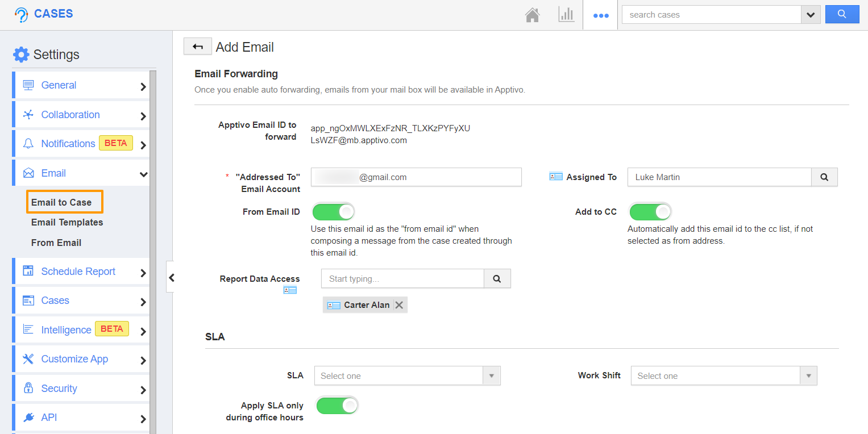
Task: Open the search cases dropdown arrow
Action: tap(811, 15)
